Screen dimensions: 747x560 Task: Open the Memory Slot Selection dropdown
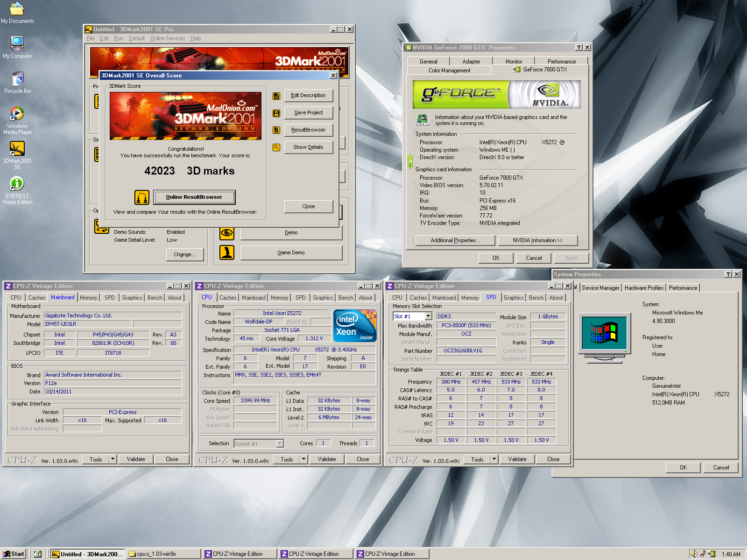tap(428, 316)
